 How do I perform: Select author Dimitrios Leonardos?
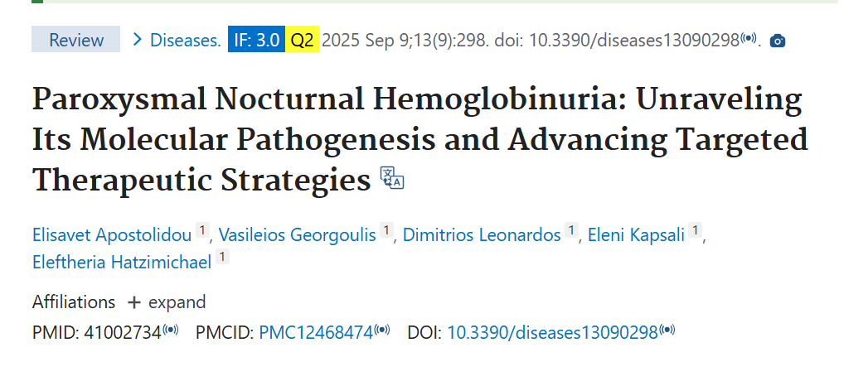(482, 234)
